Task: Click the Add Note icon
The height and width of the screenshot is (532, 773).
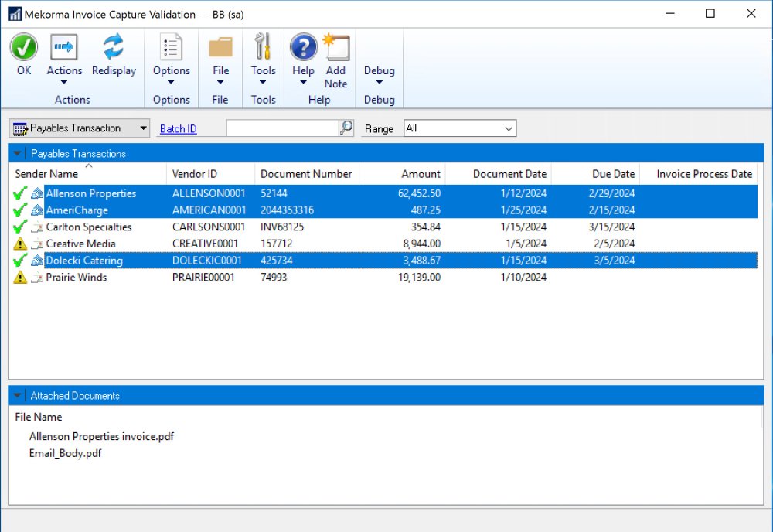Action: pyautogui.click(x=335, y=48)
